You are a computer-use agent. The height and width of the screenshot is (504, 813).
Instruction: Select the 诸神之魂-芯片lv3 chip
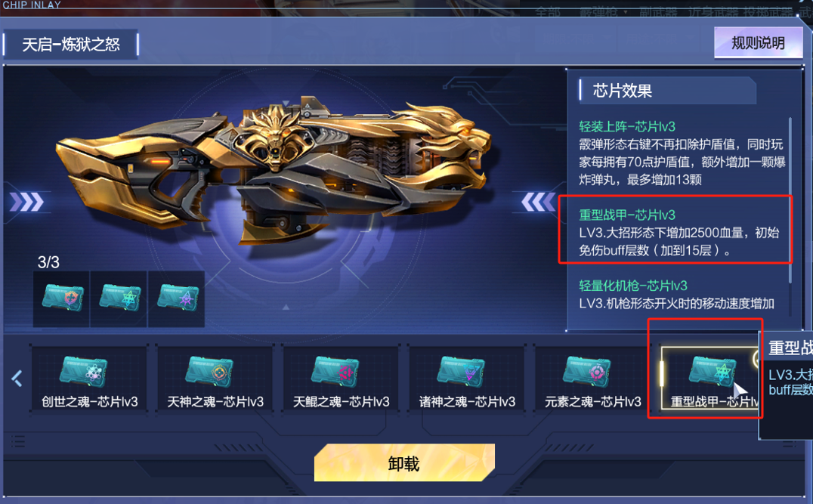pyautogui.click(x=467, y=379)
